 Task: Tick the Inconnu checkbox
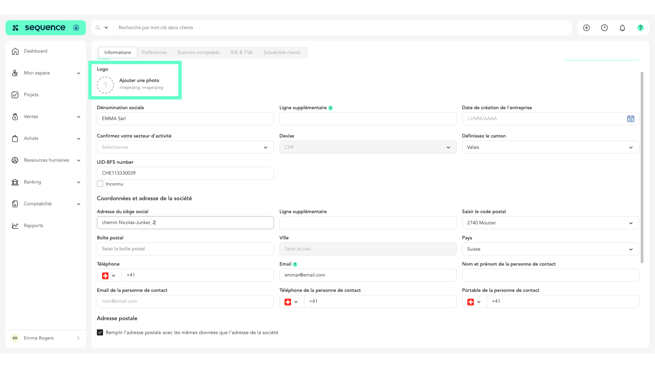[x=100, y=184]
